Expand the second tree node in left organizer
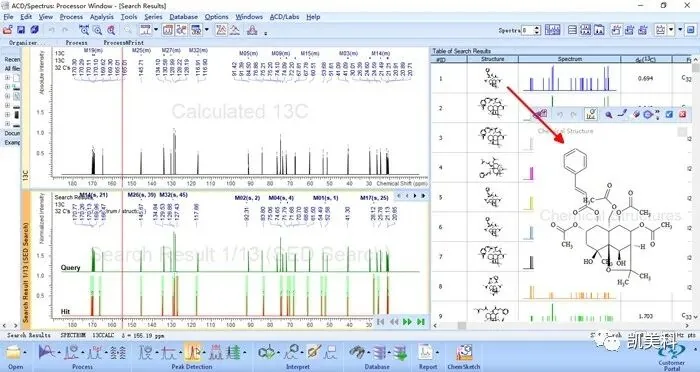 click(7, 87)
